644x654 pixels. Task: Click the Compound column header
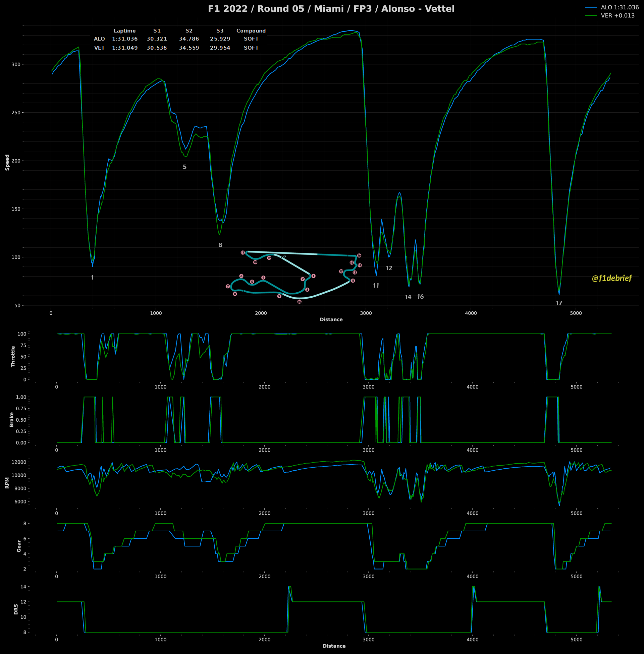tap(251, 31)
